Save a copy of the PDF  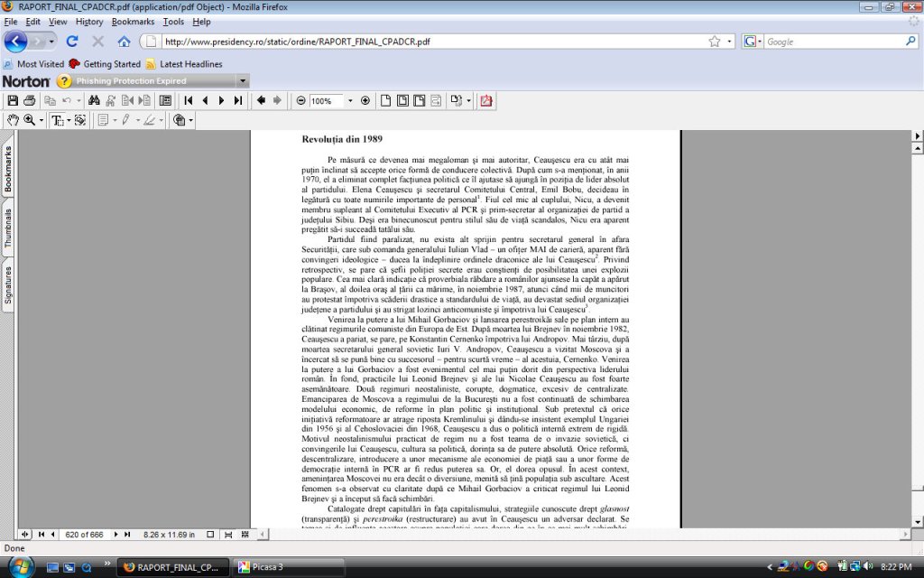click(x=13, y=100)
